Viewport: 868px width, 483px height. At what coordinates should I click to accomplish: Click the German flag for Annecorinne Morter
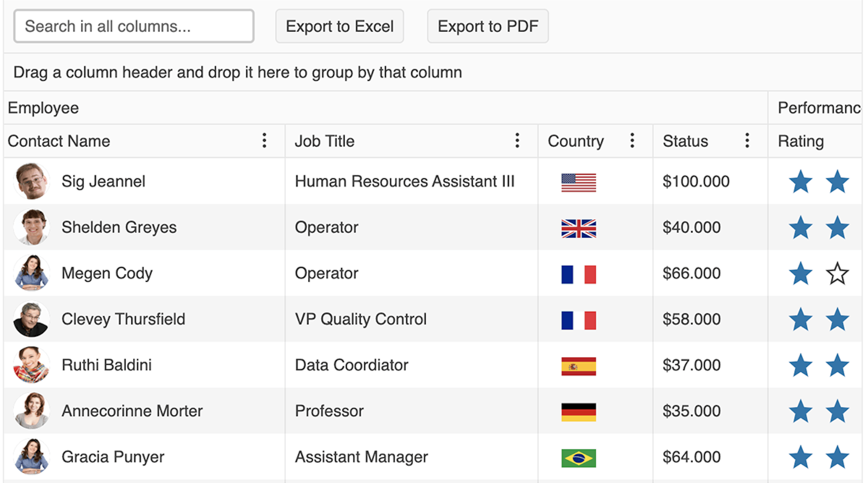(579, 412)
